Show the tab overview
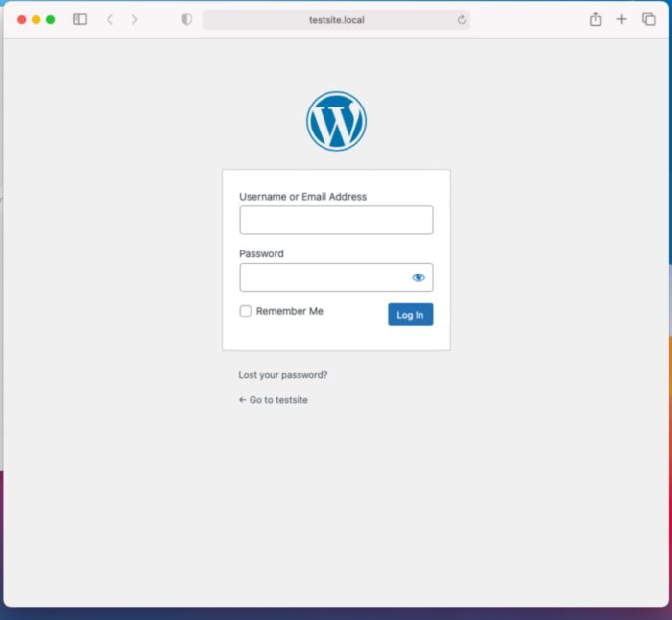Viewport: 672px width, 620px height. click(x=648, y=19)
